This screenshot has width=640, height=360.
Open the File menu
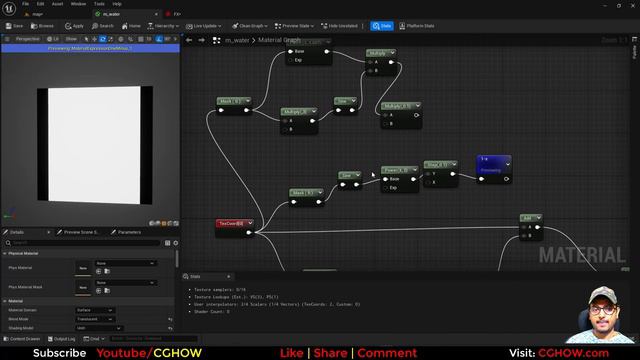(x=25, y=4)
